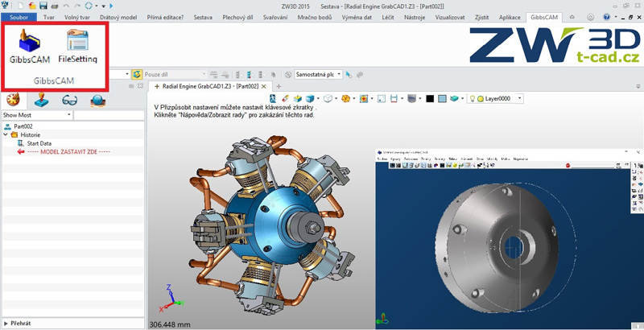
Task: Click the settings gear icon in title area
Action: coord(591,17)
